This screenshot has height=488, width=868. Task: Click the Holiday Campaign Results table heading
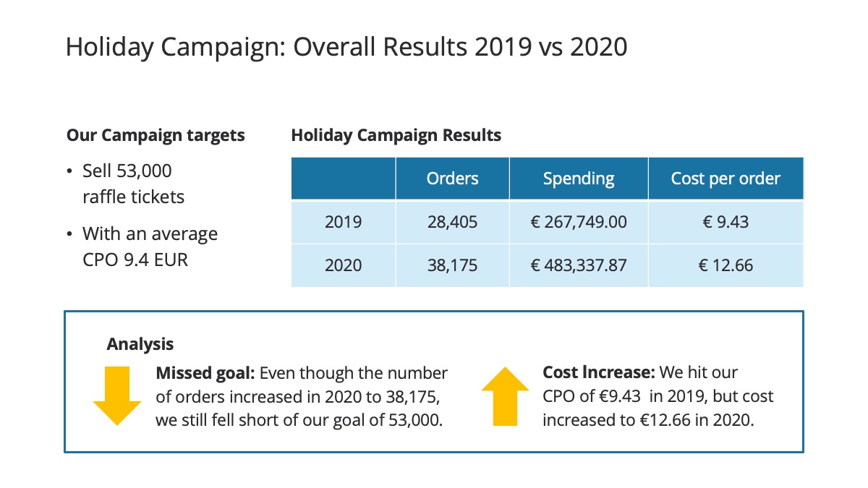click(x=396, y=135)
